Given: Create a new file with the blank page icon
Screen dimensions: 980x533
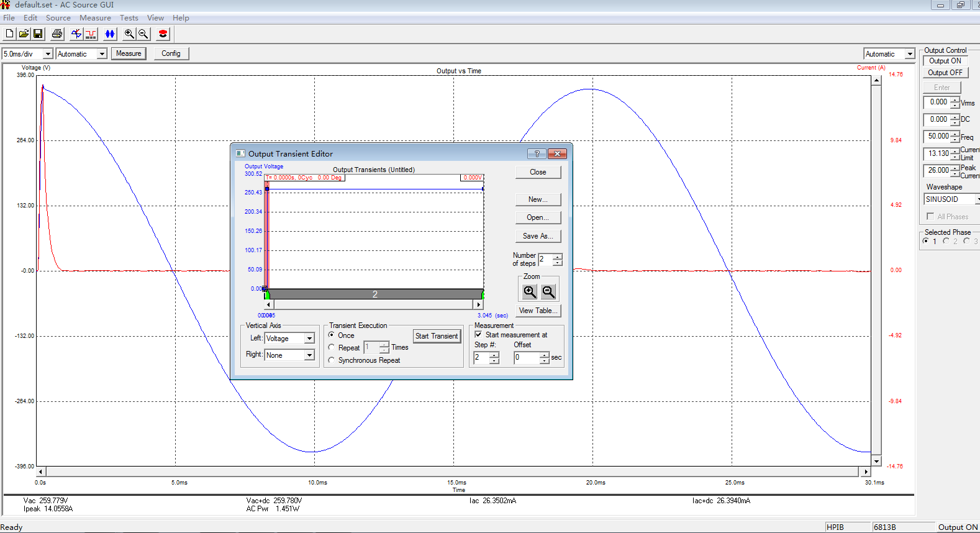Looking at the screenshot, I should [x=9, y=34].
